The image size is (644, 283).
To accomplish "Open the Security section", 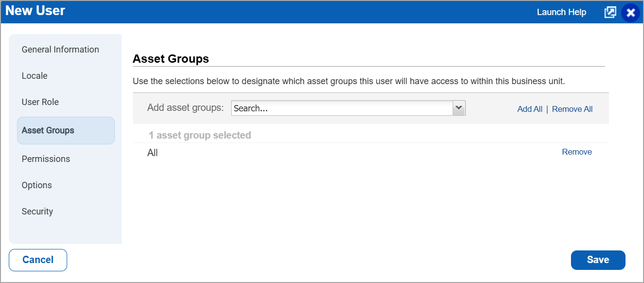I will (37, 211).
